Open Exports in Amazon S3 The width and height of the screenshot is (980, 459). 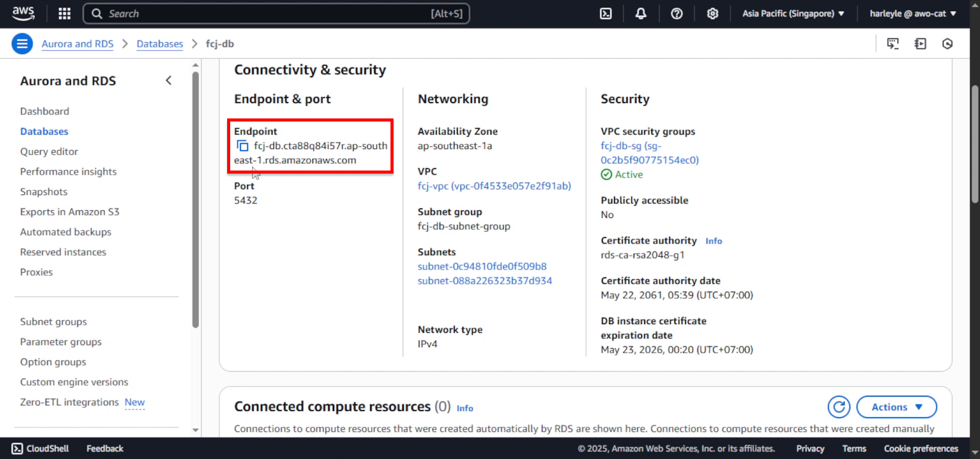coord(70,212)
